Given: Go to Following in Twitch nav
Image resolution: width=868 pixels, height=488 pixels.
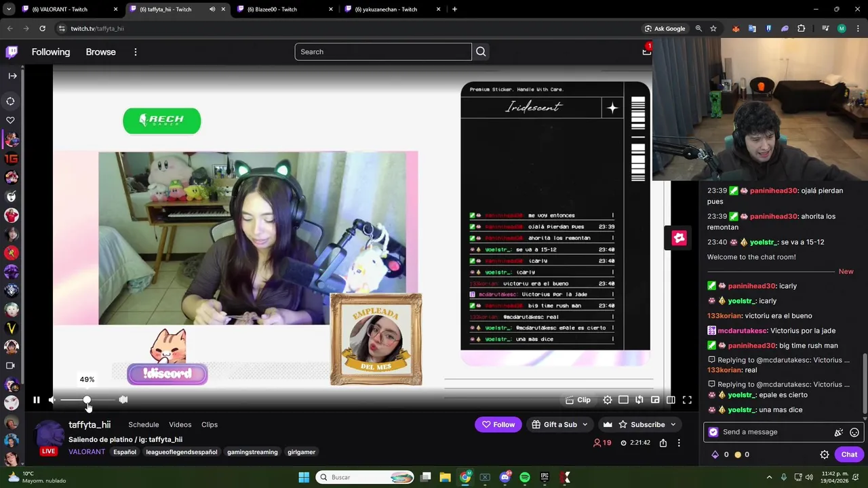Looking at the screenshot, I should click(51, 52).
